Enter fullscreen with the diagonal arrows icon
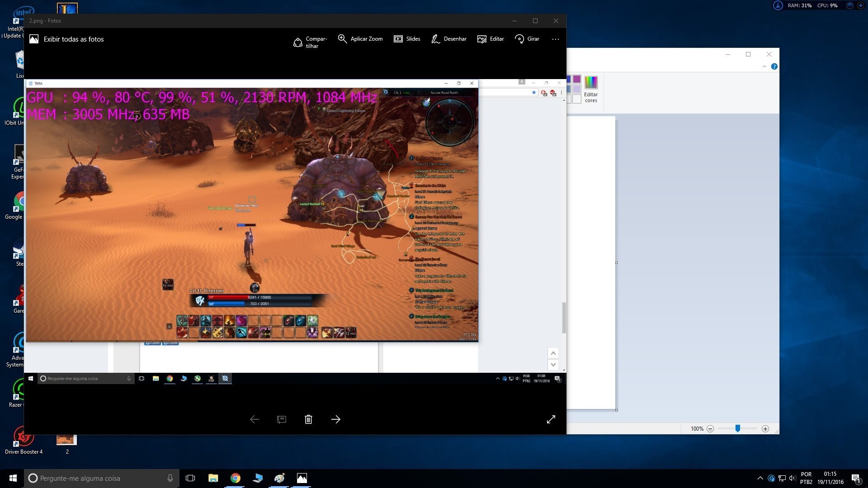The height and width of the screenshot is (488, 868). (551, 419)
